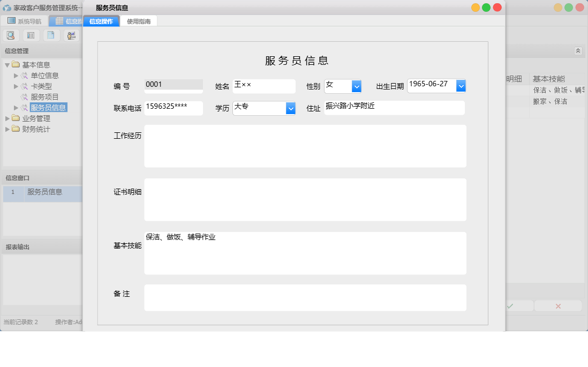
Task: Select the magnifier search toolbar icon
Action: click(x=11, y=35)
